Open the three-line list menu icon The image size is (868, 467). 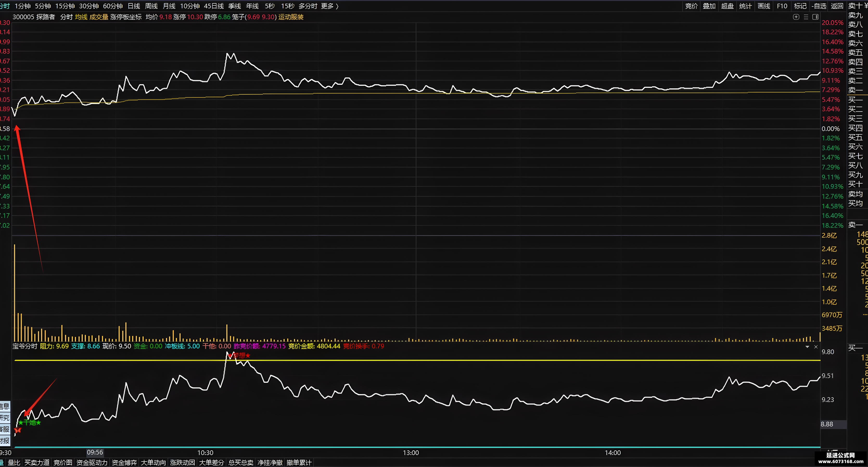click(x=806, y=17)
